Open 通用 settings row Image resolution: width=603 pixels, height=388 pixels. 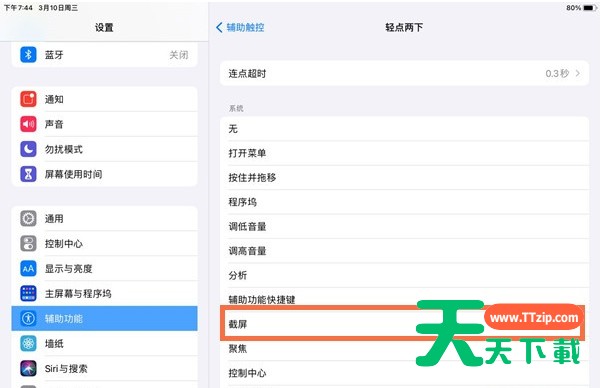104,218
